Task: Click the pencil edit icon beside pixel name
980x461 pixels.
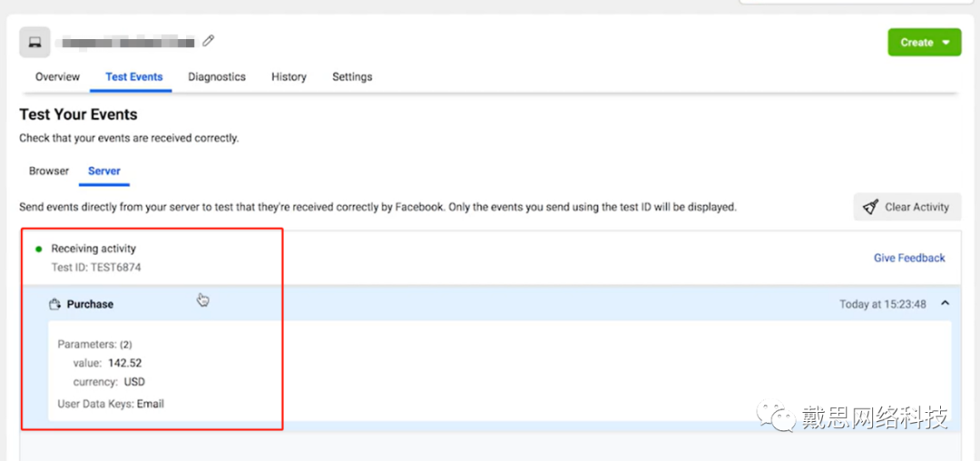Action: click(x=209, y=41)
